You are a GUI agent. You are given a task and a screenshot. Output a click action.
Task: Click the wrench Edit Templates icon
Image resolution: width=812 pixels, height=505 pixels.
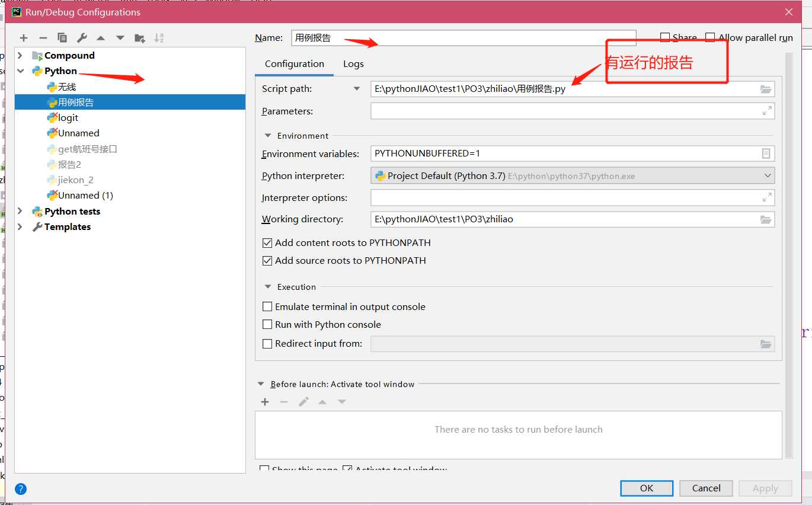click(82, 38)
